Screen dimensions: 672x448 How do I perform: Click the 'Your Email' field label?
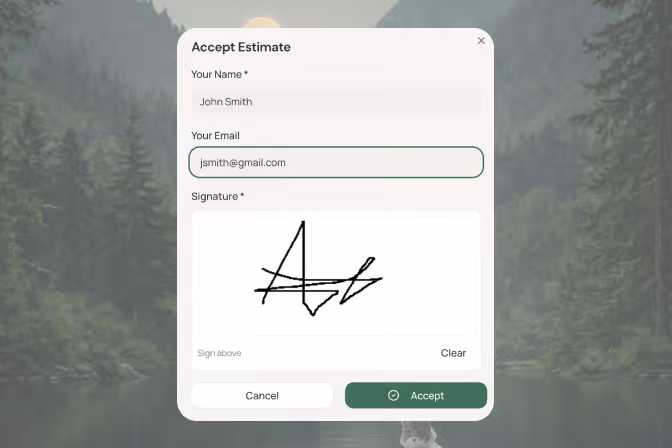pos(215,135)
